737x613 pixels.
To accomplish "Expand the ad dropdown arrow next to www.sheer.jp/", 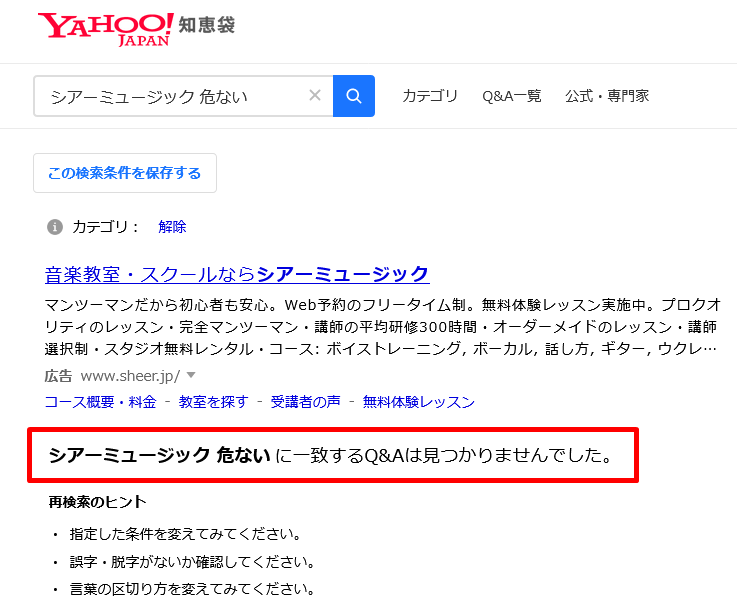I will click(191, 375).
